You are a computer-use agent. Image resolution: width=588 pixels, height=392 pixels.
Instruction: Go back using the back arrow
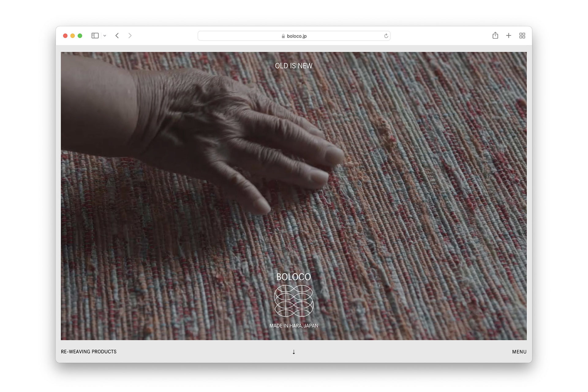(x=117, y=36)
